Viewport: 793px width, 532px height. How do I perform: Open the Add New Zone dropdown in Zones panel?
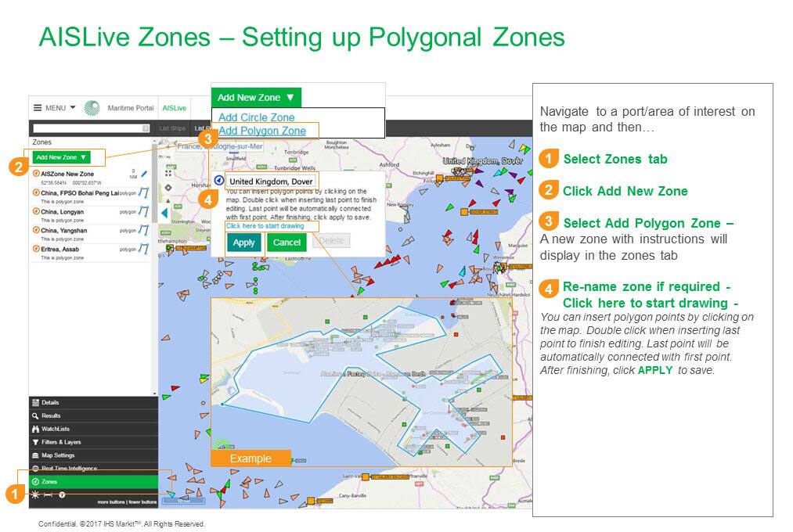[61, 157]
